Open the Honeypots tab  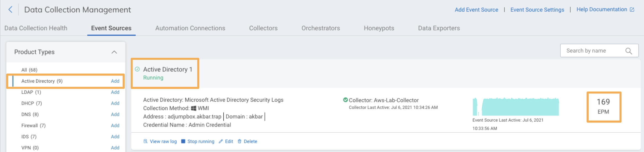379,28
